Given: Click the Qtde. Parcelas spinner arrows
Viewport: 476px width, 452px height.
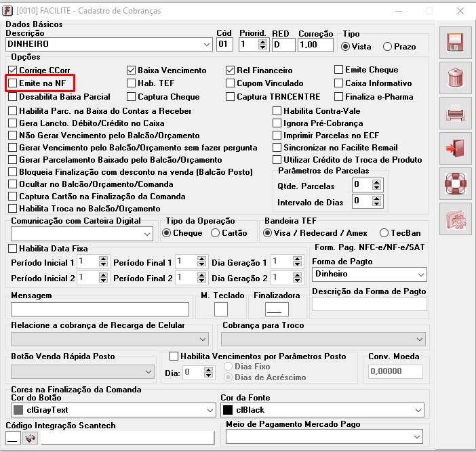Looking at the screenshot, I should click(x=377, y=185).
